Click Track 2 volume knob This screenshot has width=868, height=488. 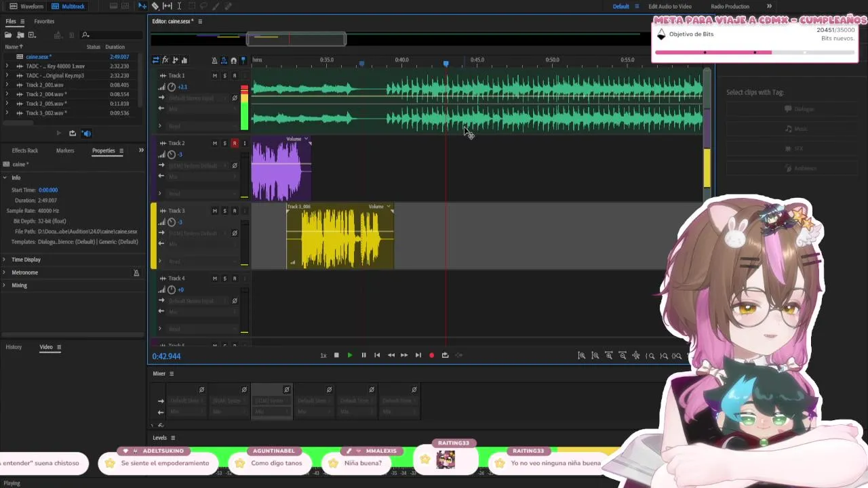(x=172, y=155)
